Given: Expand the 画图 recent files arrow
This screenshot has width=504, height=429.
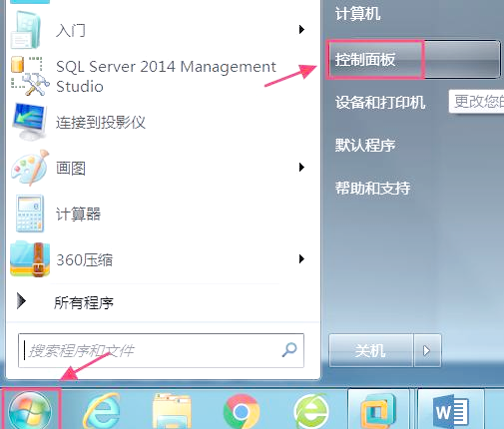Looking at the screenshot, I should (301, 167).
